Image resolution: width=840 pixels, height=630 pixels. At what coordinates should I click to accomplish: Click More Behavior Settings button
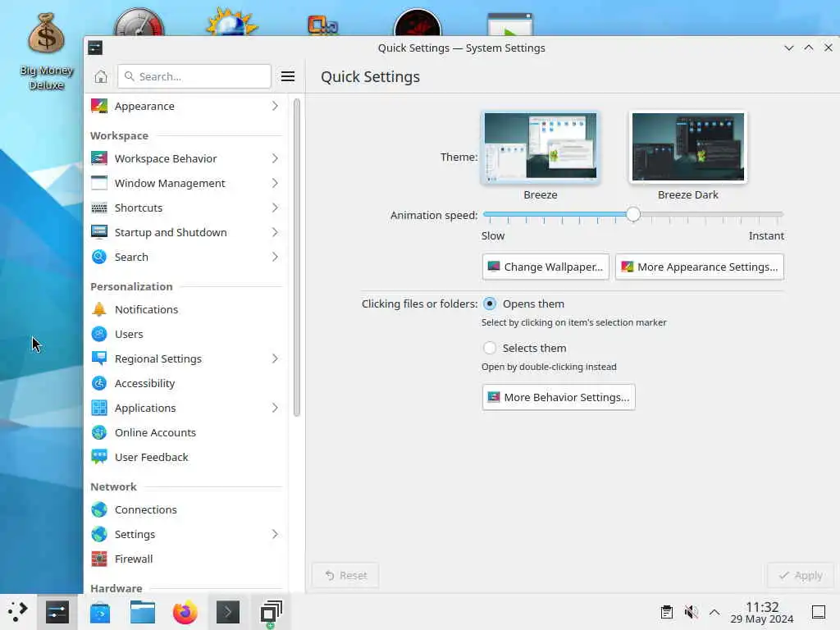pos(559,398)
